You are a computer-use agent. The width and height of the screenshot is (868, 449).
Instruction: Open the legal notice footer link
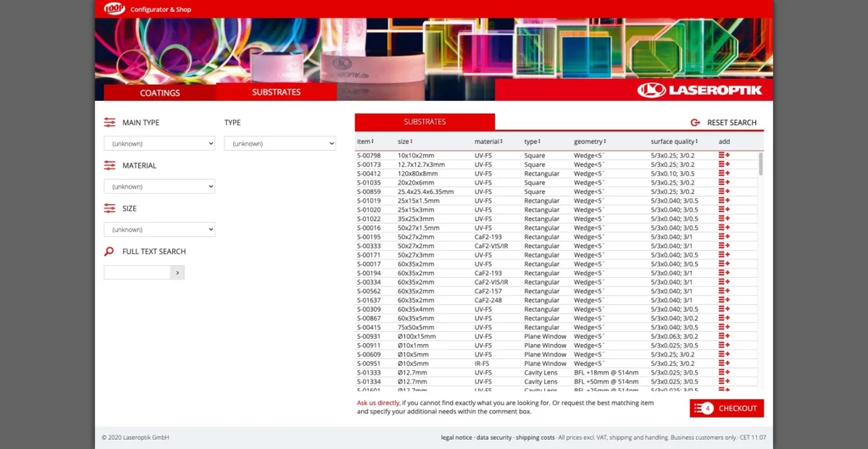(x=456, y=437)
